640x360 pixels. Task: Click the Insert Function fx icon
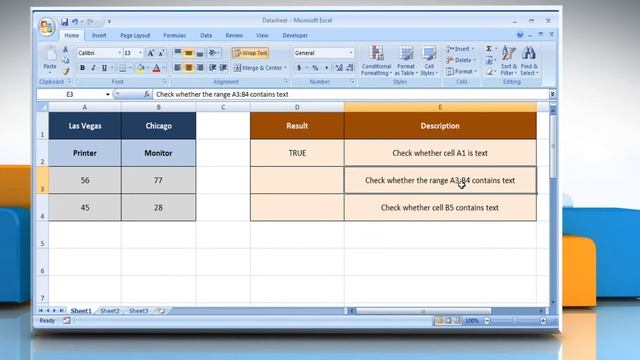point(147,94)
